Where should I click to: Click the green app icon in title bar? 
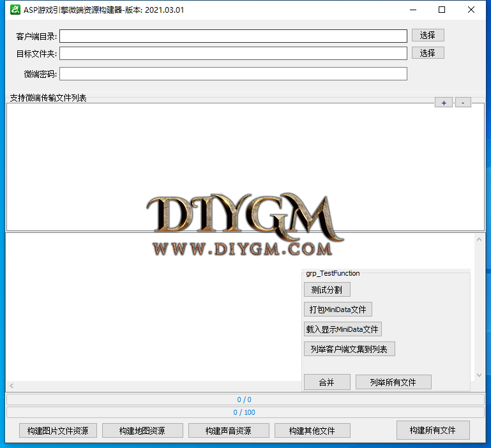coord(15,10)
